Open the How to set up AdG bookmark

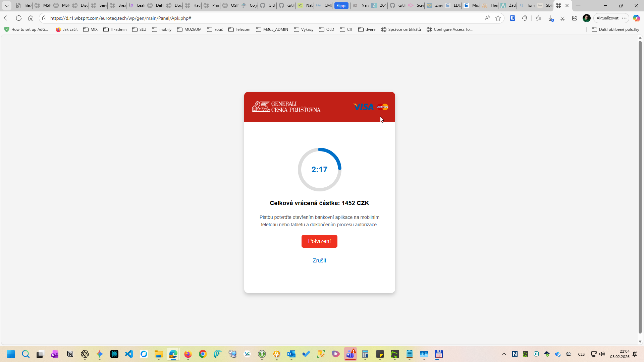pos(26,29)
